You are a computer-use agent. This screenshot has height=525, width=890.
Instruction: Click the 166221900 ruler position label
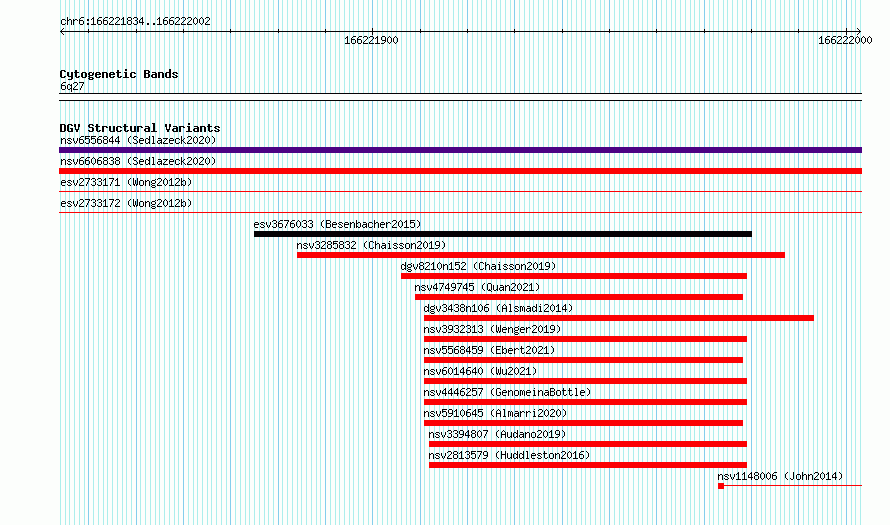point(371,40)
